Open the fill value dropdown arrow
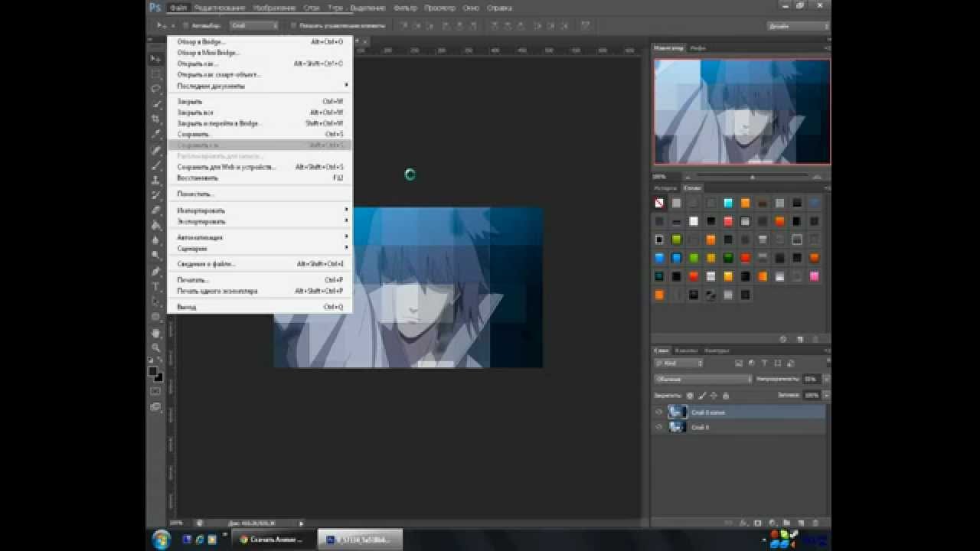 (x=825, y=396)
